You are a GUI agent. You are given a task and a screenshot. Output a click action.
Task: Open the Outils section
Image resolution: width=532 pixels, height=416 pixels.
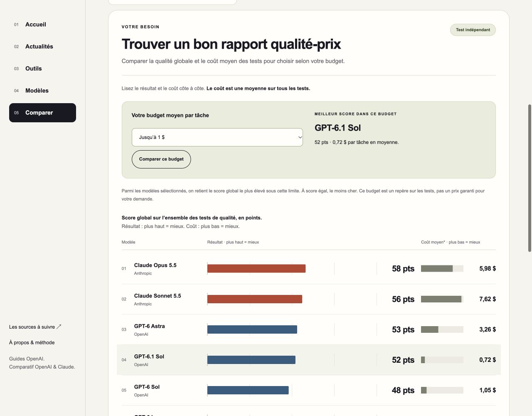pyautogui.click(x=42, y=69)
